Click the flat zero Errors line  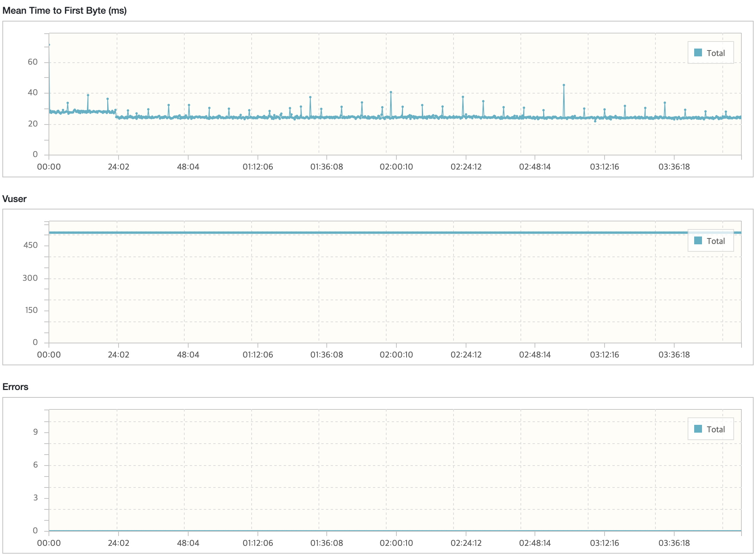pos(395,531)
